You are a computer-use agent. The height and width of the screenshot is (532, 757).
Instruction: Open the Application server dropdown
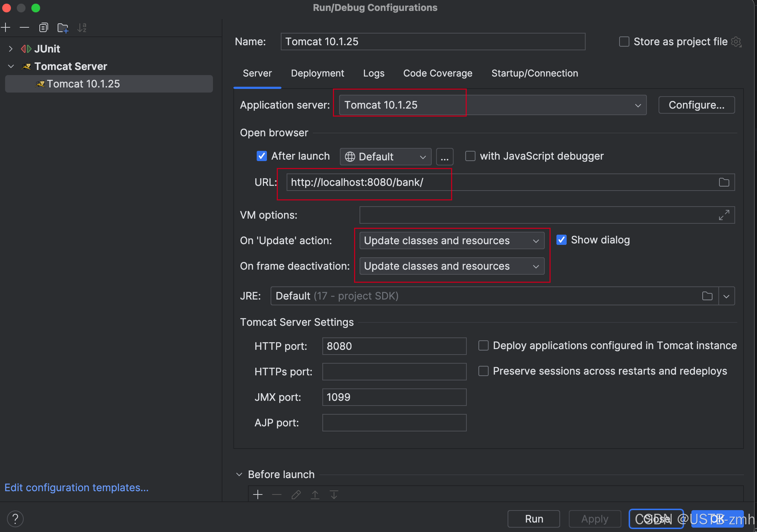click(x=493, y=105)
